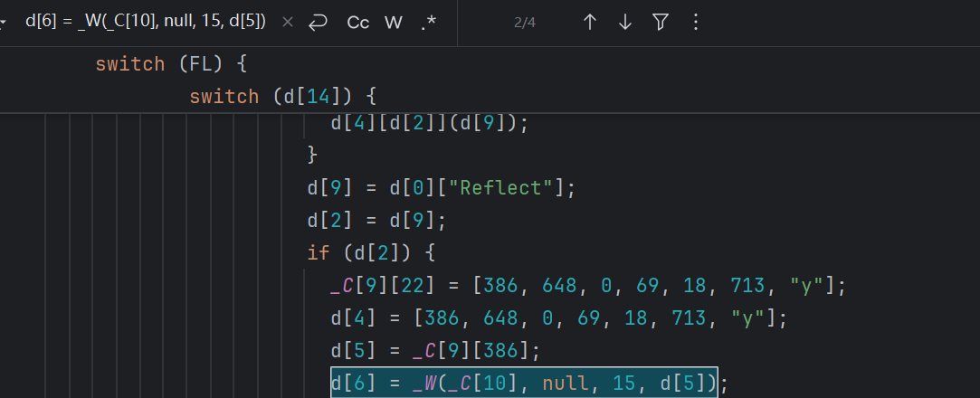980x398 pixels.
Task: Click sticky line 'switch (d[14]) {'
Action: point(282,96)
